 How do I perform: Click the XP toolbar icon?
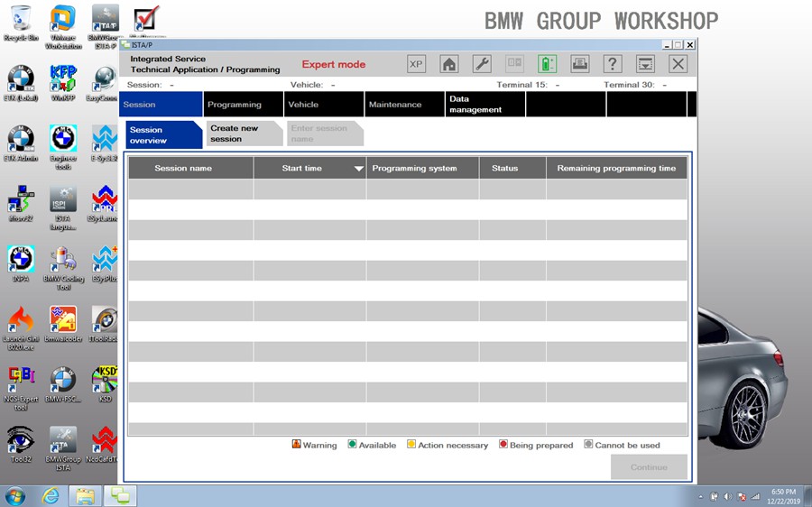[416, 64]
